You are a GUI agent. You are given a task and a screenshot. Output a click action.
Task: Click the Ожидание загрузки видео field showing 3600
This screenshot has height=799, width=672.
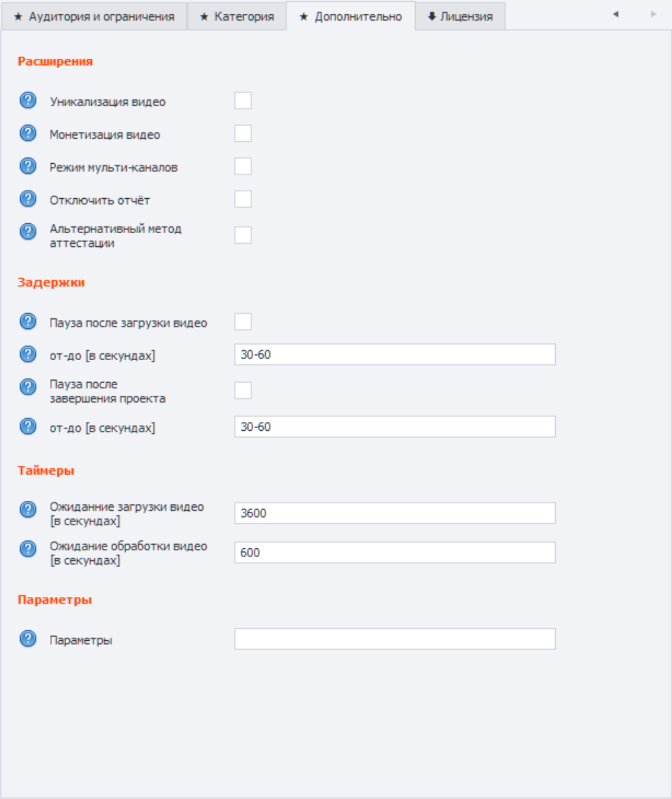(394, 513)
